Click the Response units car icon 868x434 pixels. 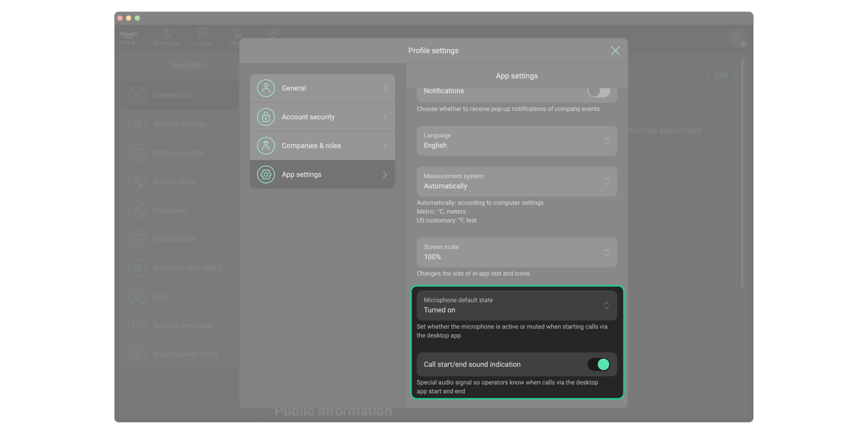tap(137, 268)
